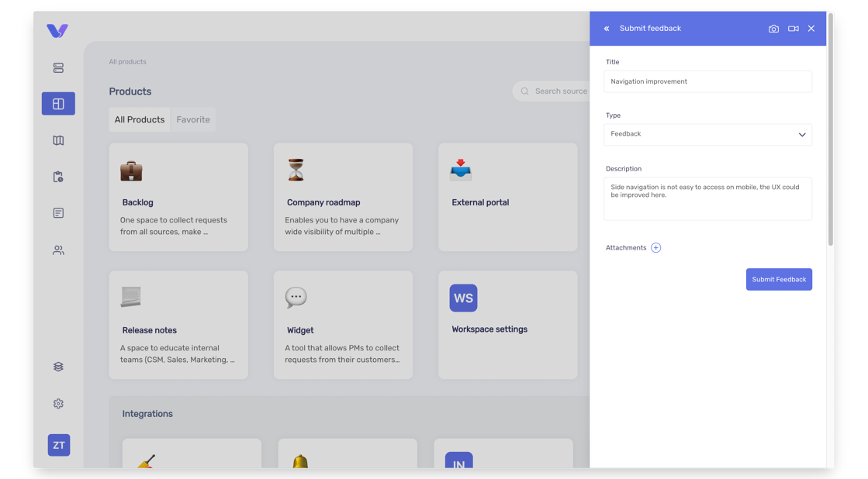Image resolution: width=868 pixels, height=479 pixels.
Task: Open the map icon in sidebar
Action: [58, 140]
